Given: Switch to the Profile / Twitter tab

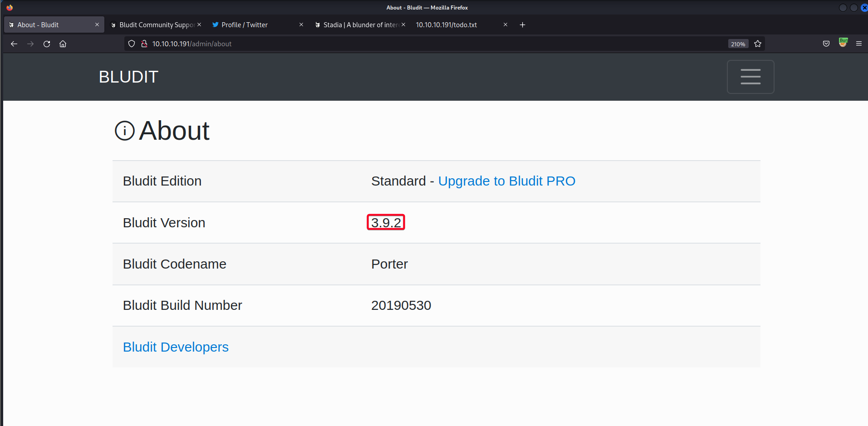Looking at the screenshot, I should point(258,25).
